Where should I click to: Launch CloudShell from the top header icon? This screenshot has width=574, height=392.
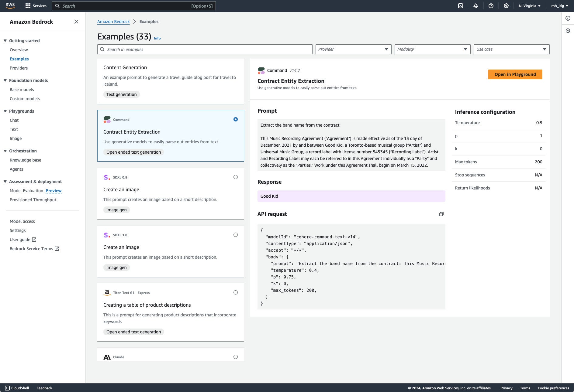[461, 6]
